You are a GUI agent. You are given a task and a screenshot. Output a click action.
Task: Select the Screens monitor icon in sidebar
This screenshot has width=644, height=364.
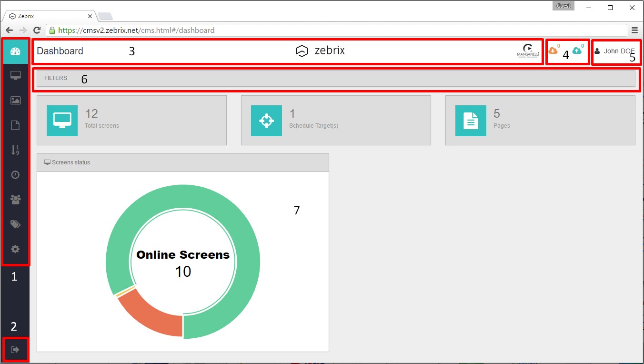pos(16,75)
